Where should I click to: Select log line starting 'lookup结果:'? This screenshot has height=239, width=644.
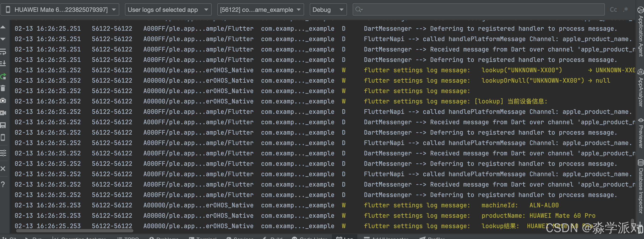[x=322, y=226]
